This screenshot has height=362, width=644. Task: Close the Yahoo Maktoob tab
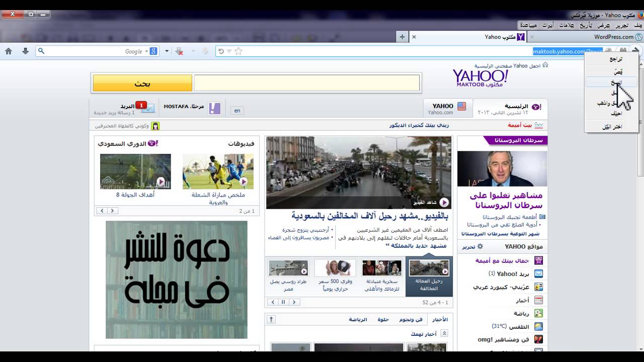[x=414, y=37]
